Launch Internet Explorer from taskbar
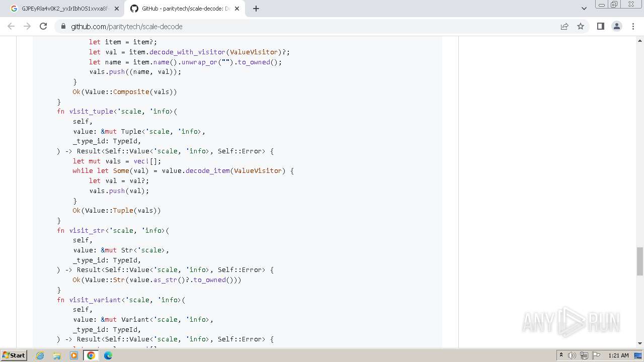The image size is (644, 362). point(40,355)
